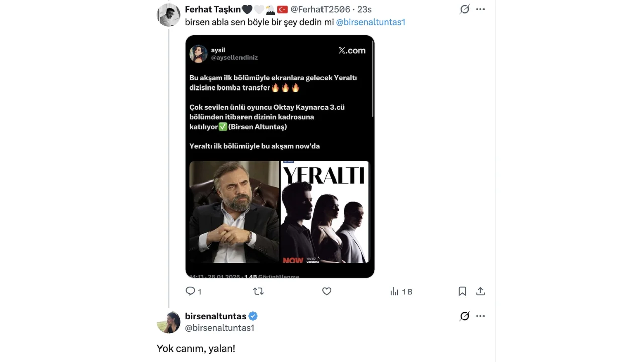View the embedded screenshot of aysil's post
This screenshot has height=362, width=644.
click(280, 156)
